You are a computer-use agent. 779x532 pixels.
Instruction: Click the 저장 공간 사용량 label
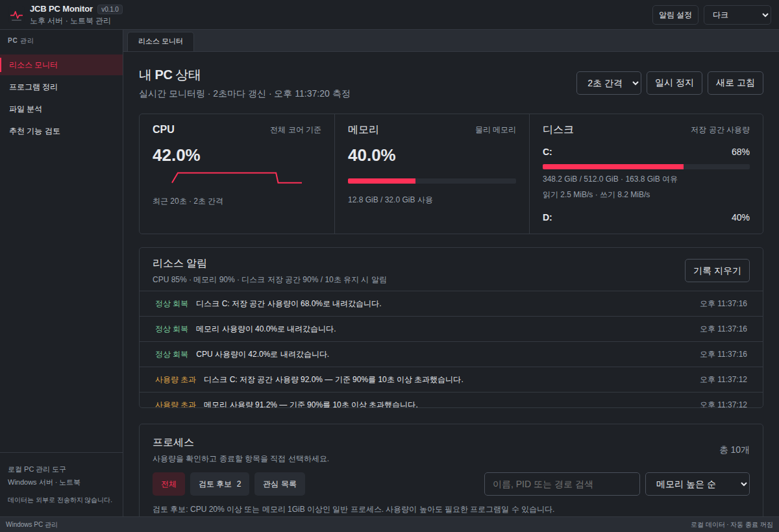tap(720, 130)
